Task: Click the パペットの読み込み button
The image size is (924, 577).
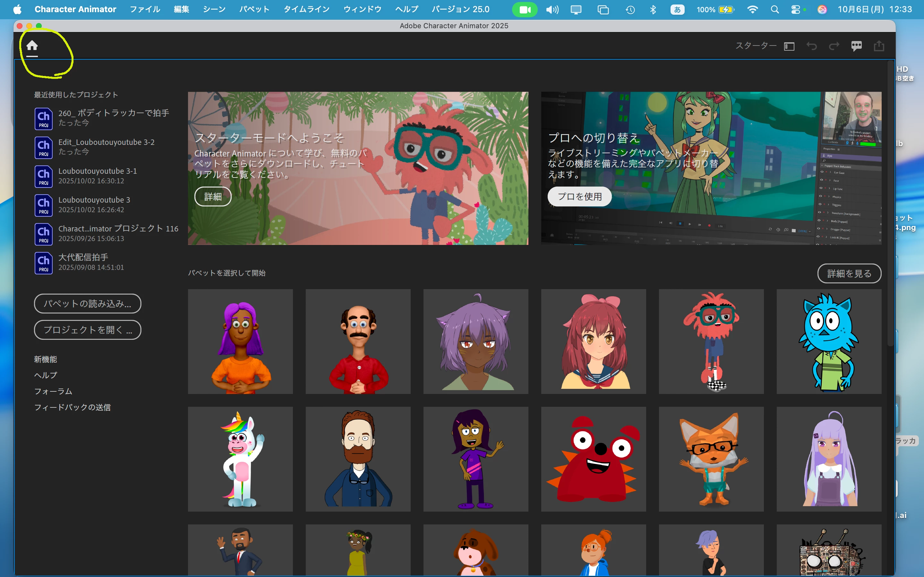Action: pos(88,304)
